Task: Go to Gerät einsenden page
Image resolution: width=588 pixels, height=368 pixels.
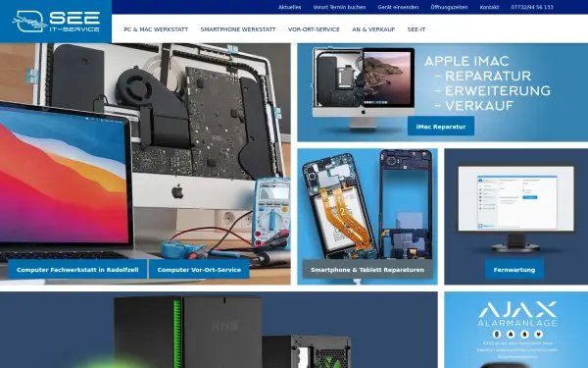Action: [398, 7]
